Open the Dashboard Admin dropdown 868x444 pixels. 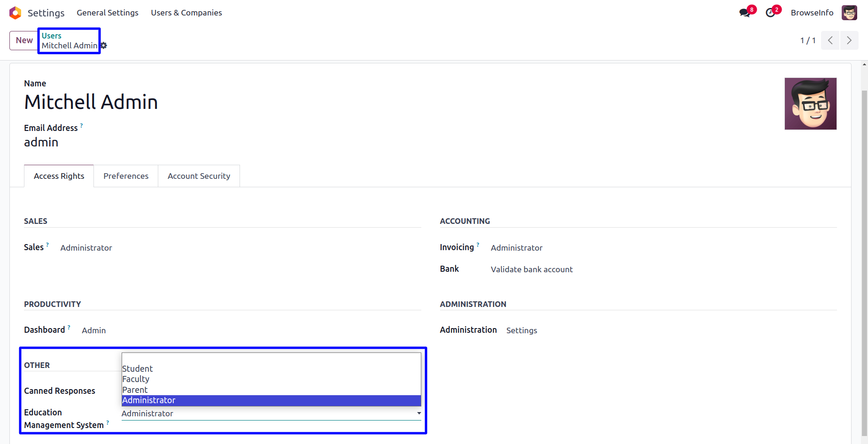point(94,330)
